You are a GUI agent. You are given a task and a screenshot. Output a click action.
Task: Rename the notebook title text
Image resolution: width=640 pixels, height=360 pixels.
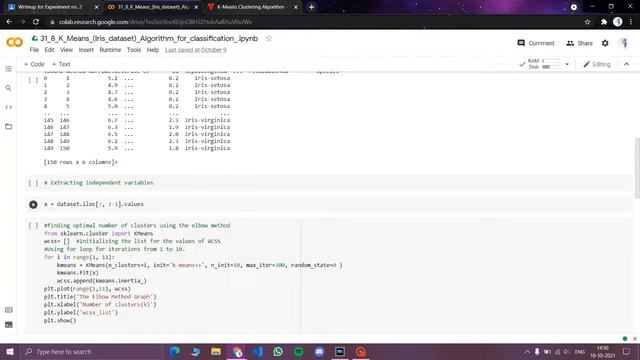149,38
